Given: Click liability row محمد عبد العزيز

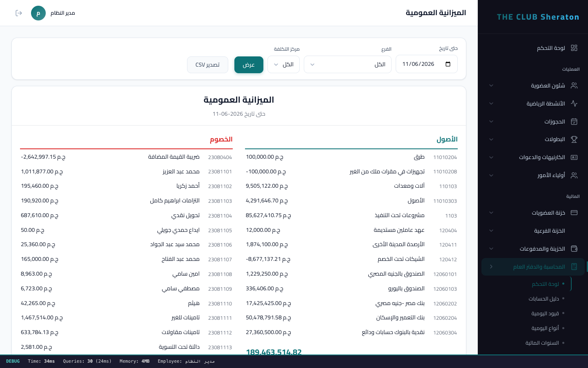Looking at the screenshot, I should point(126,172).
